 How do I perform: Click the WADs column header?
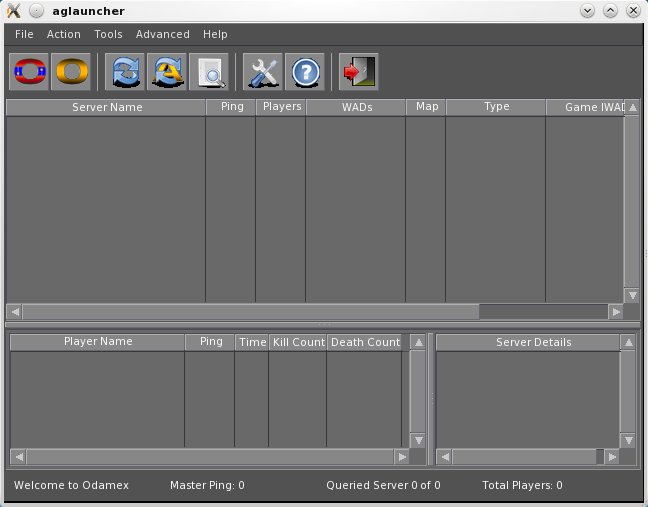tap(355, 107)
